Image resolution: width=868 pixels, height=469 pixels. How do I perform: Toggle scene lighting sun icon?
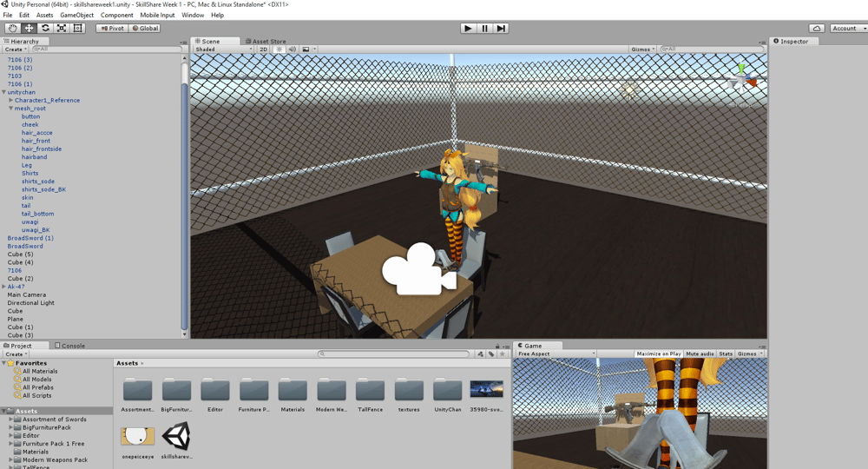279,50
